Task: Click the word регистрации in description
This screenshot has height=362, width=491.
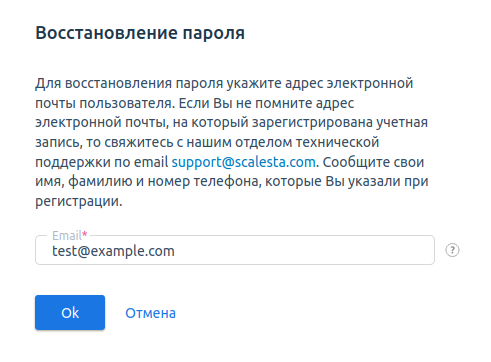Action: (79, 201)
